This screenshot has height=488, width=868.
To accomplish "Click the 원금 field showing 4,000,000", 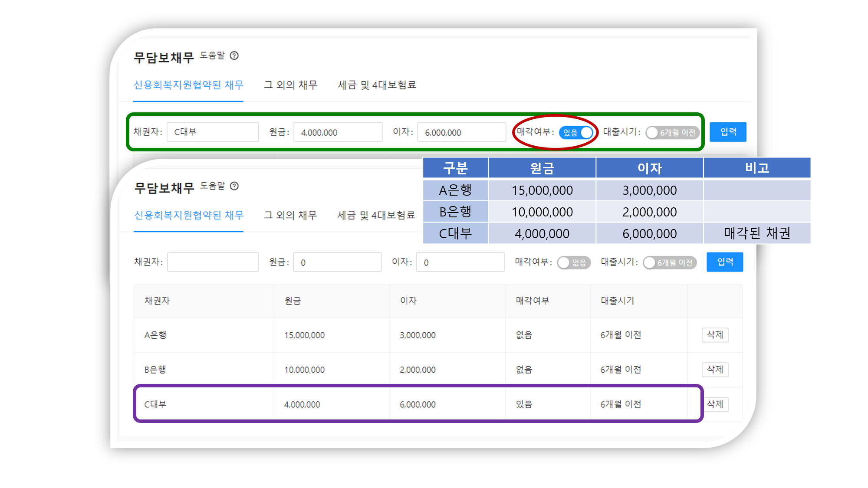I will [338, 132].
